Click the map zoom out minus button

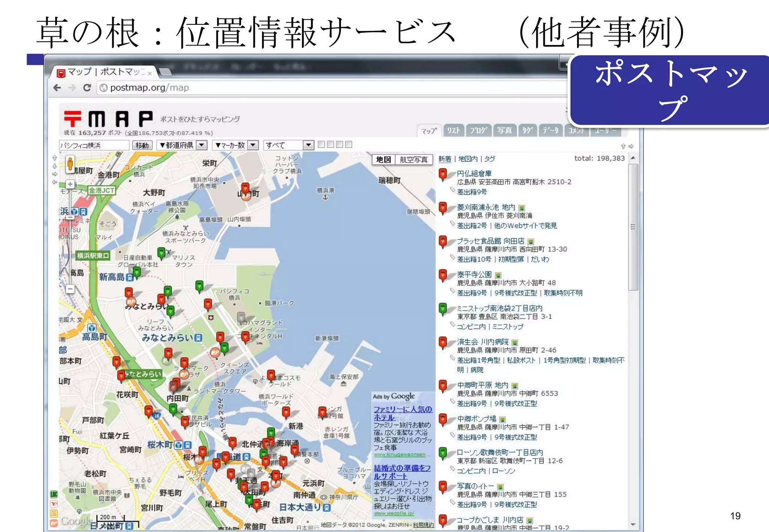coord(70,289)
